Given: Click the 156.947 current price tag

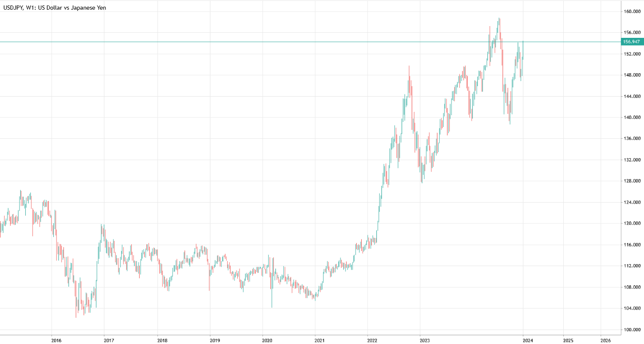Looking at the screenshot, I should (x=631, y=42).
